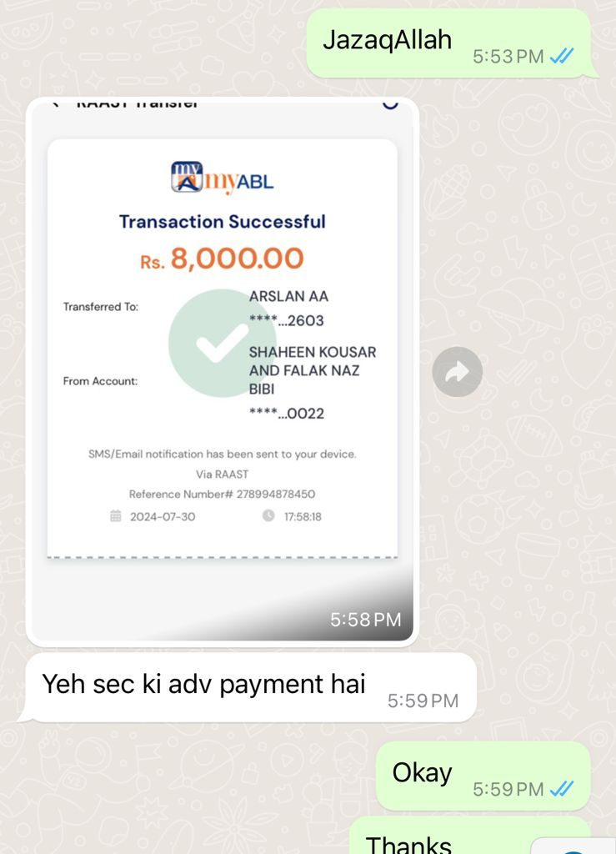Image resolution: width=616 pixels, height=854 pixels.
Task: Select the Thanks message bubble
Action: tap(469, 836)
